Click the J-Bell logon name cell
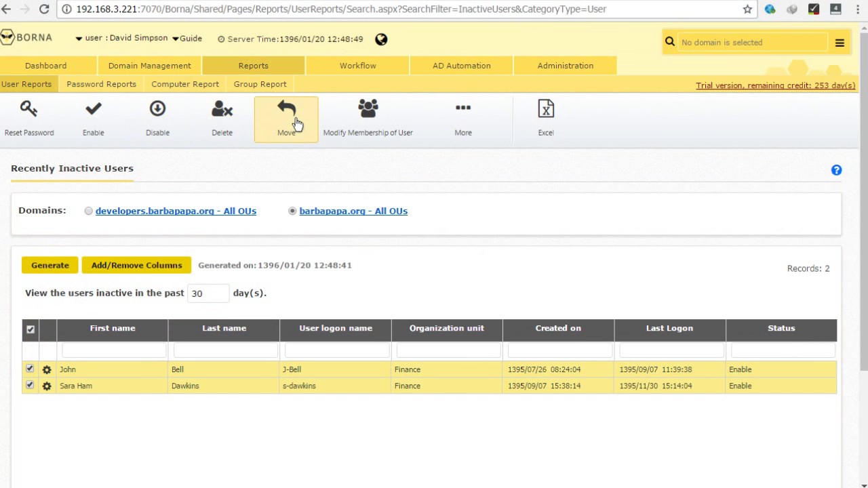 pyautogui.click(x=336, y=369)
